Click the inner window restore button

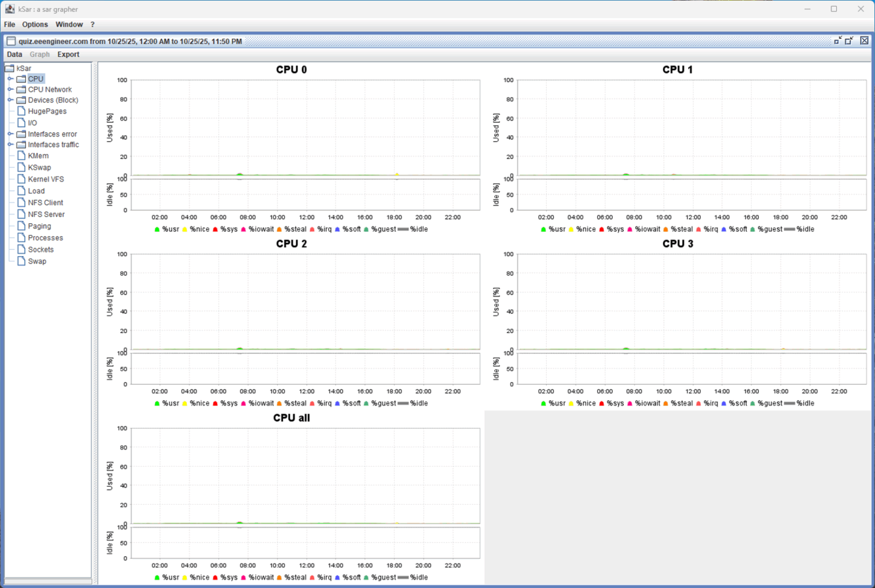coord(849,40)
